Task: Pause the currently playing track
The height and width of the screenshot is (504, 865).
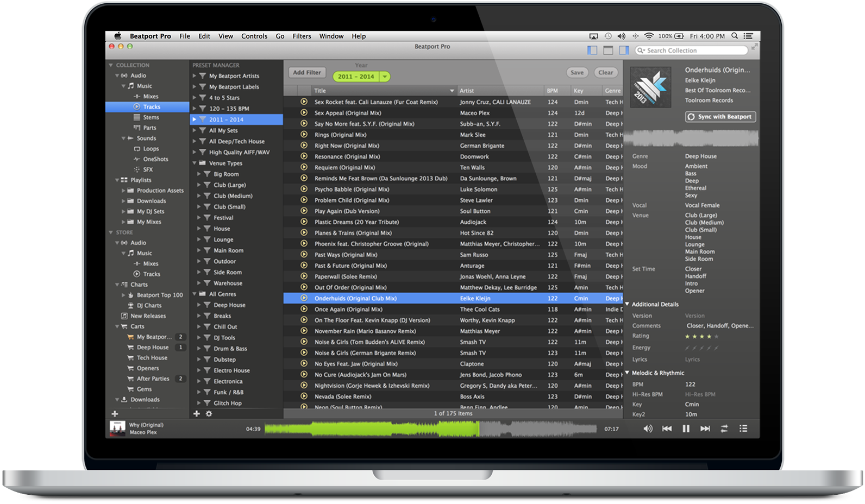Action: [x=686, y=429]
